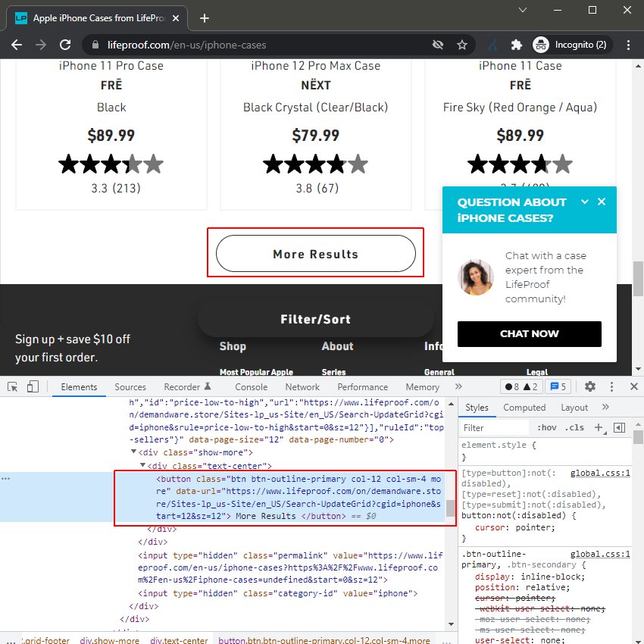Start a chat with CHAT NOW
The height and width of the screenshot is (644, 644).
tap(529, 334)
